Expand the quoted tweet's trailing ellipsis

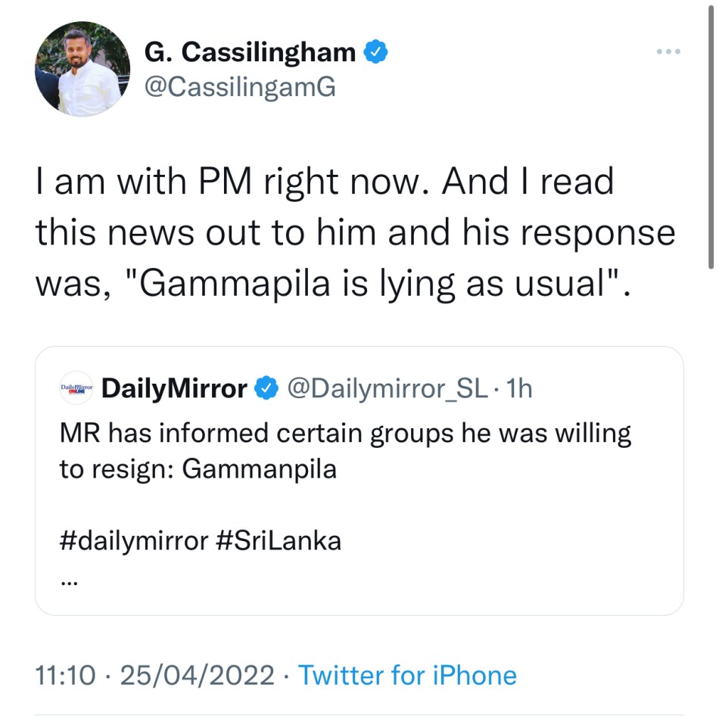click(x=67, y=580)
